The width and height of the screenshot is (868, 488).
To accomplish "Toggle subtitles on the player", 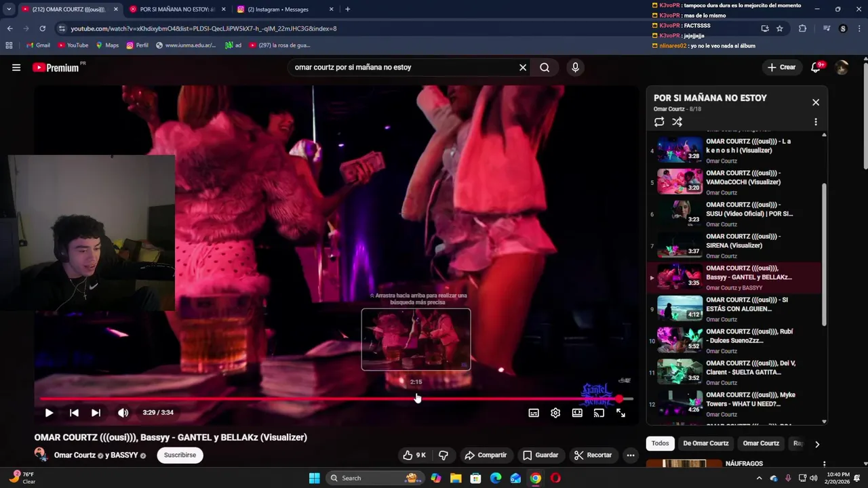I will [534, 413].
